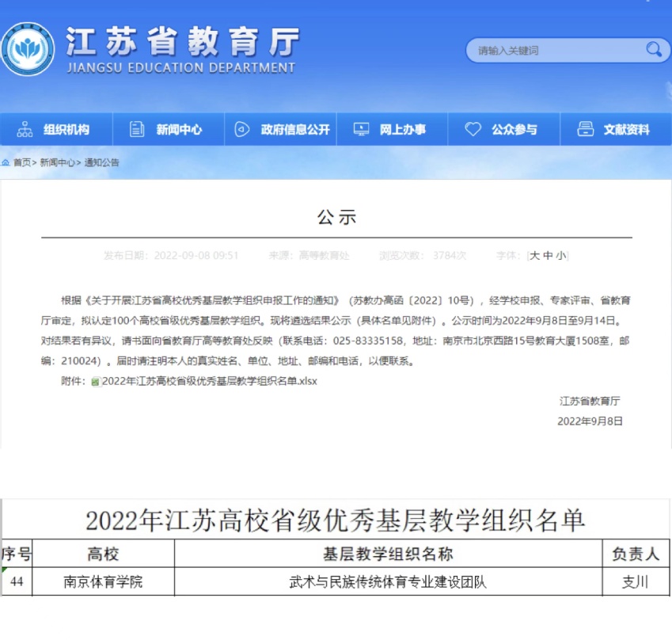Click the 江苏省教育厅 site title

pos(183,41)
